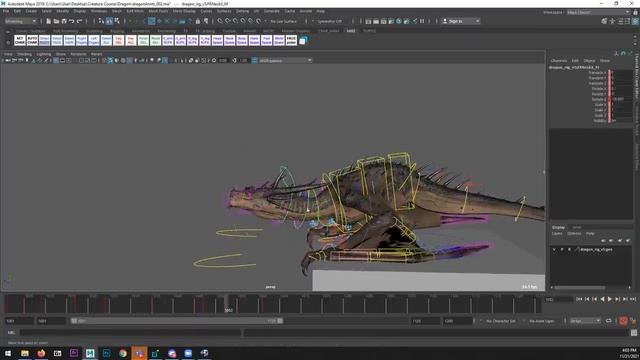The width and height of the screenshot is (640, 360).
Task: Click the Chrome icon in taskbar
Action: tap(123, 353)
